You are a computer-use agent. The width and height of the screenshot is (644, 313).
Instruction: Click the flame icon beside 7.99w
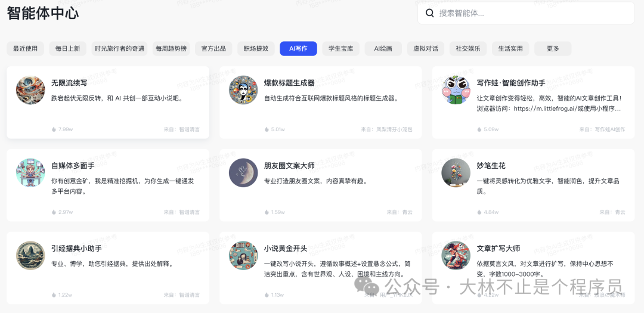[x=54, y=129]
